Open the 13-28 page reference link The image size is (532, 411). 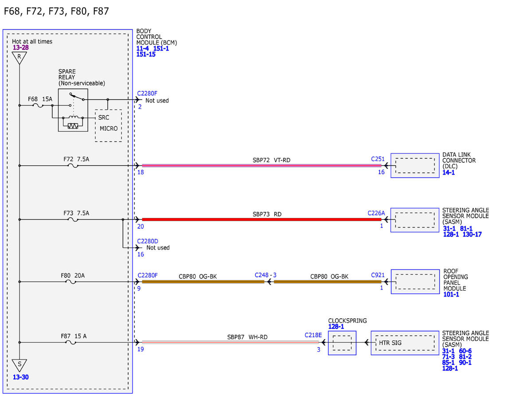click(21, 47)
